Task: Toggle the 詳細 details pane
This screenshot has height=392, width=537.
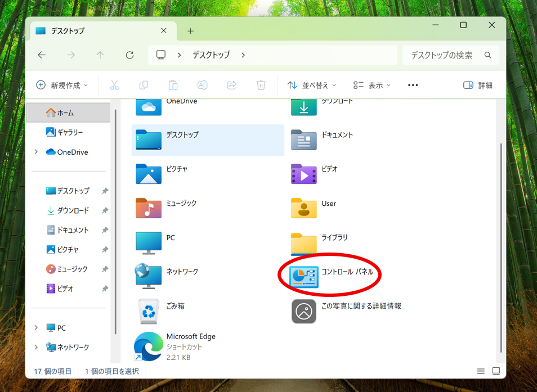Action: [477, 85]
